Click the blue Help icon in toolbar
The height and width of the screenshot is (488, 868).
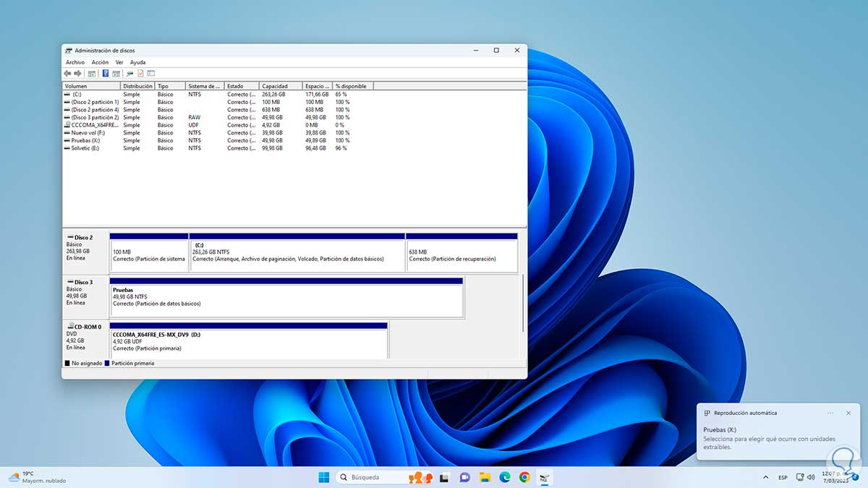point(105,73)
